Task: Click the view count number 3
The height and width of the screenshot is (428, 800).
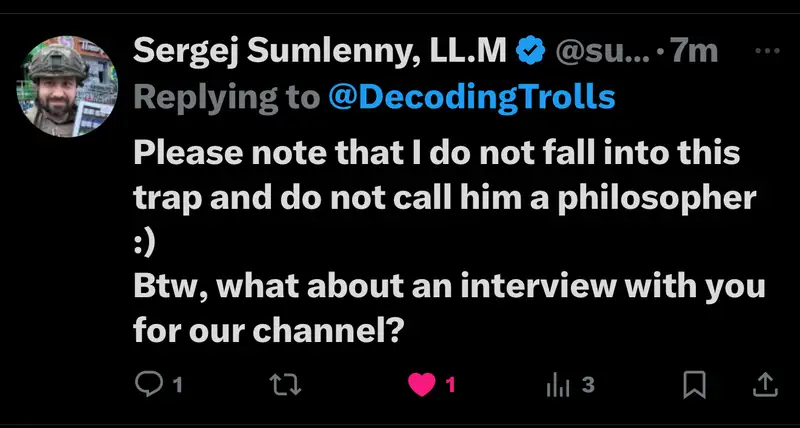Action: pos(588,384)
